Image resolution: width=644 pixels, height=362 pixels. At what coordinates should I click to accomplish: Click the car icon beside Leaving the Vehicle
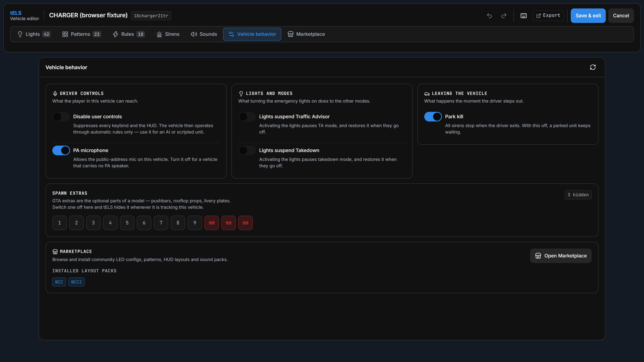(427, 94)
